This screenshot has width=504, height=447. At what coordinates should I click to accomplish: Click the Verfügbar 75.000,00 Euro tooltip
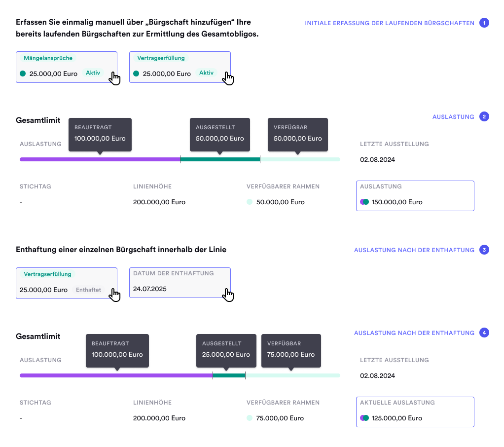tap(291, 350)
